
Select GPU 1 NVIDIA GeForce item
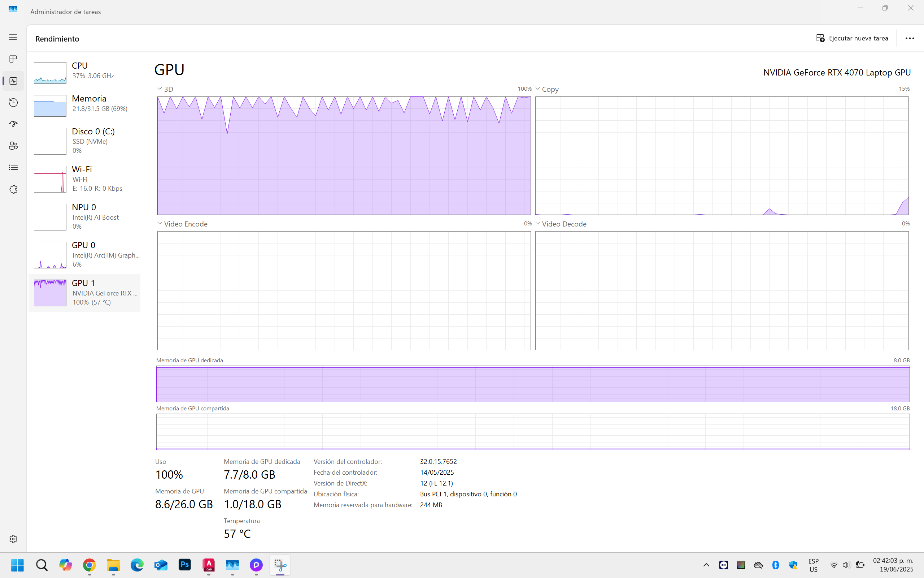(84, 293)
